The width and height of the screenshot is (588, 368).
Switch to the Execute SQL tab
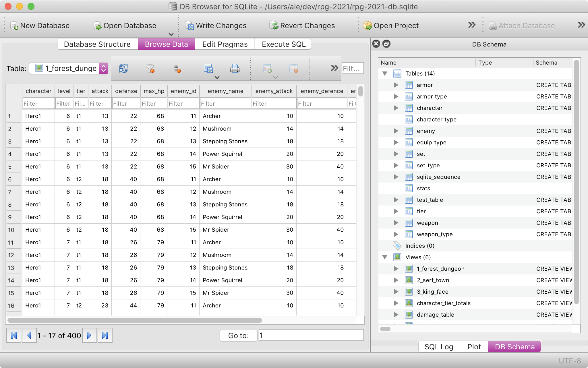click(283, 44)
